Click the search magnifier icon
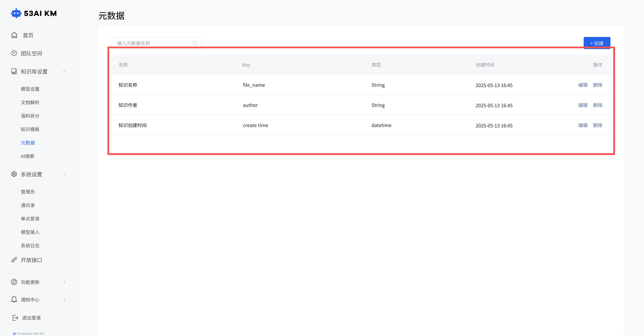 (195, 43)
